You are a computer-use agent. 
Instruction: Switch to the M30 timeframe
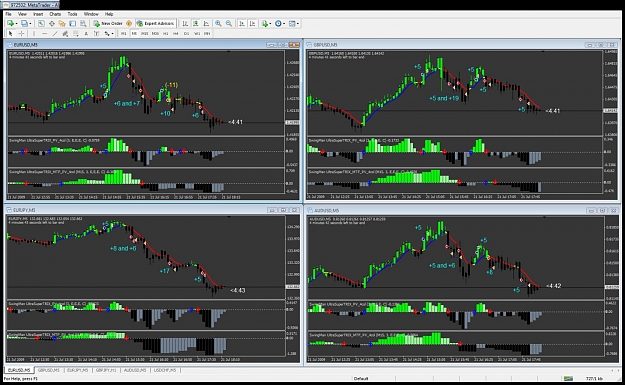[155, 33]
